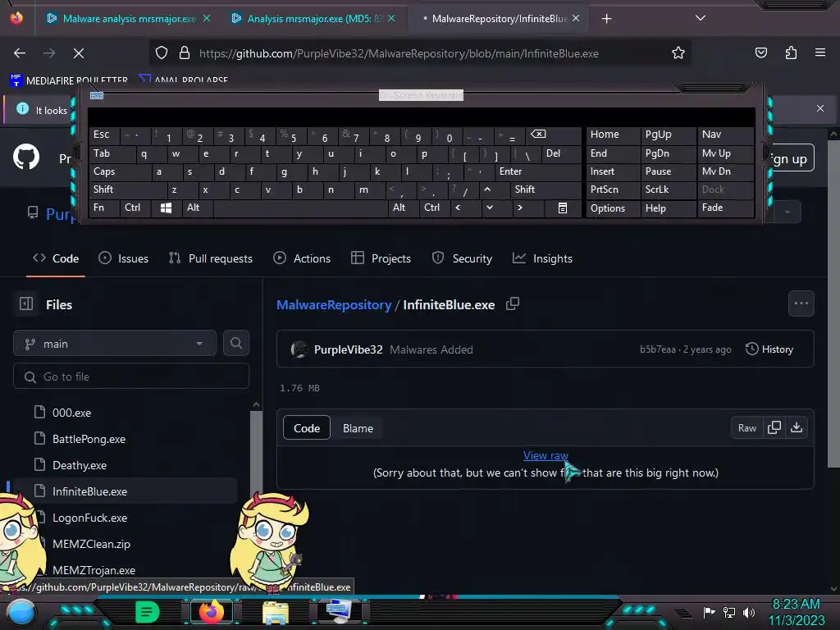Click the Raw button
The width and height of the screenshot is (840, 630).
point(746,427)
